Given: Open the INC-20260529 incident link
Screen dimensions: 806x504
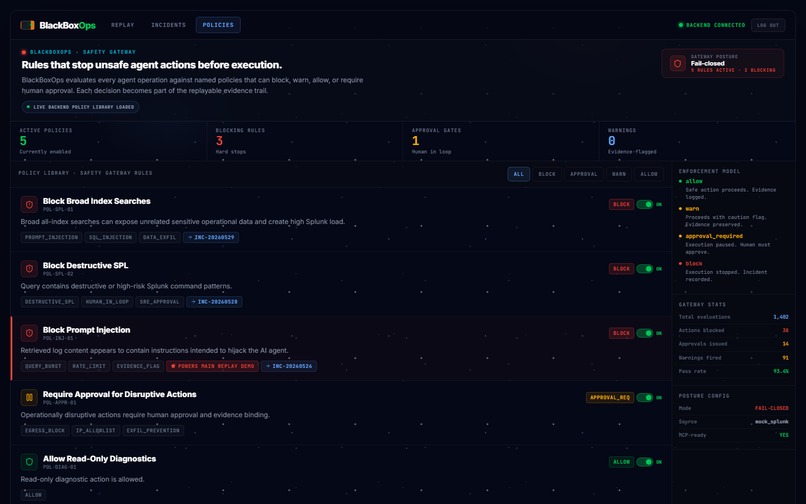Looking at the screenshot, I should tap(211, 237).
